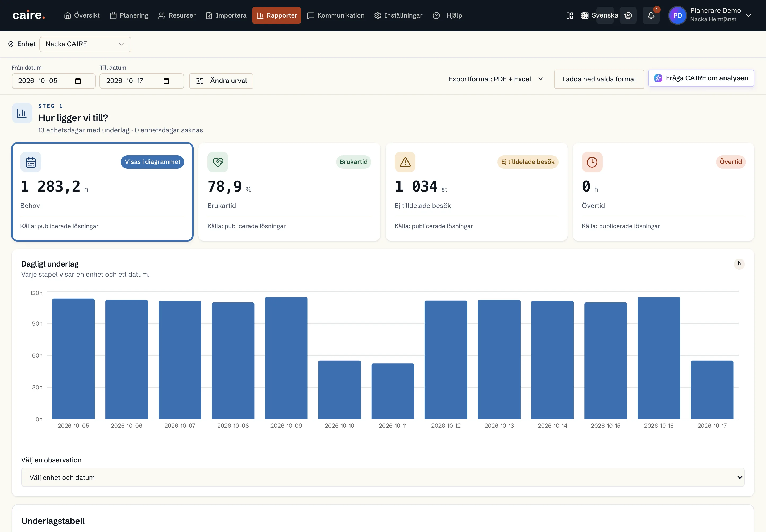Click the PD user avatar
The width and height of the screenshot is (766, 532).
point(677,15)
